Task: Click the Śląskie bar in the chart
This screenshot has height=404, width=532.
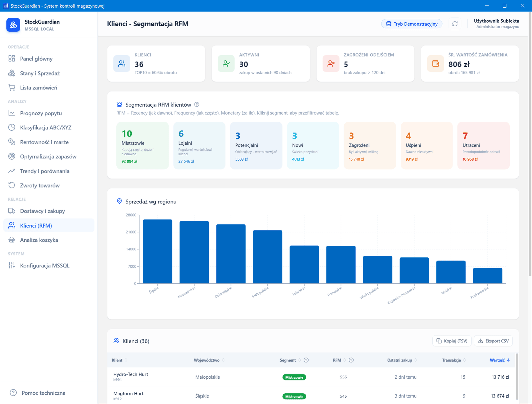Action: coord(158,251)
